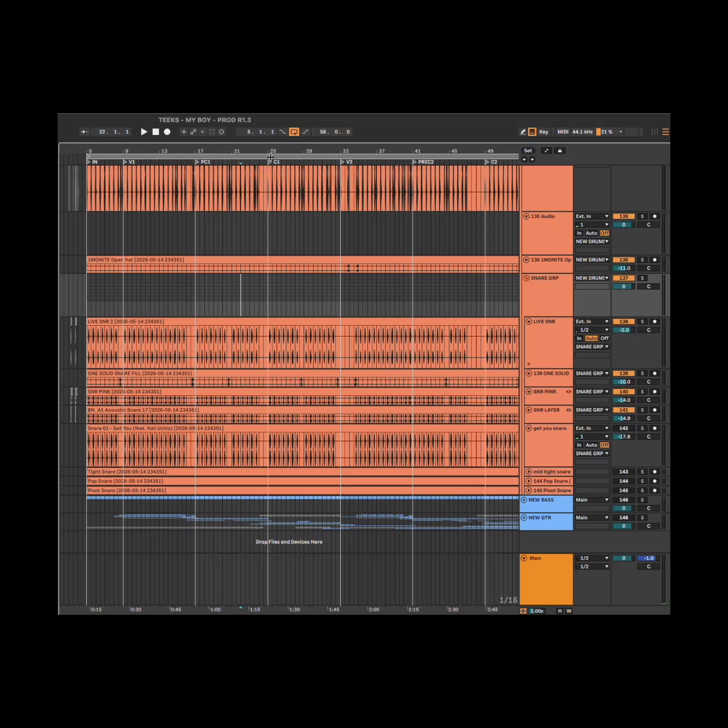Click the waveform icon beside 1.00x

(x=523, y=611)
